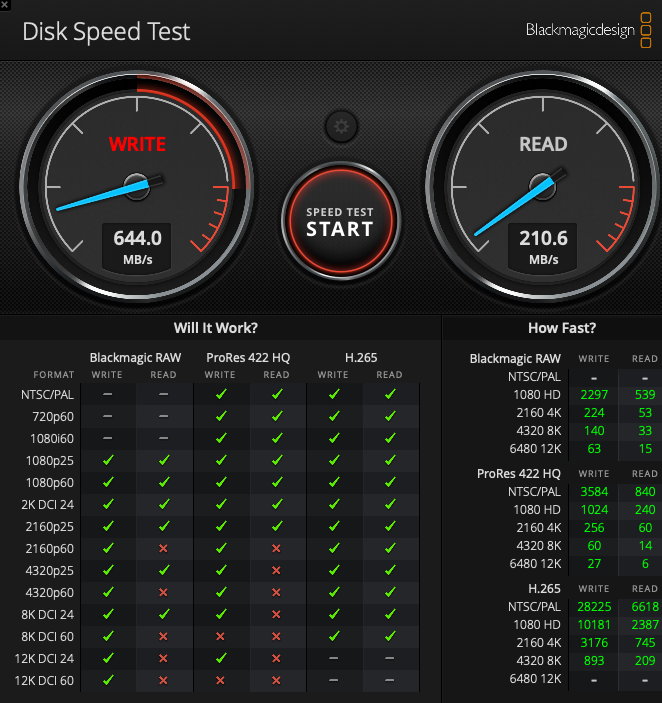The height and width of the screenshot is (703, 662).
Task: Click the Blackmagic RAW column header in Will It Work
Action: point(135,358)
